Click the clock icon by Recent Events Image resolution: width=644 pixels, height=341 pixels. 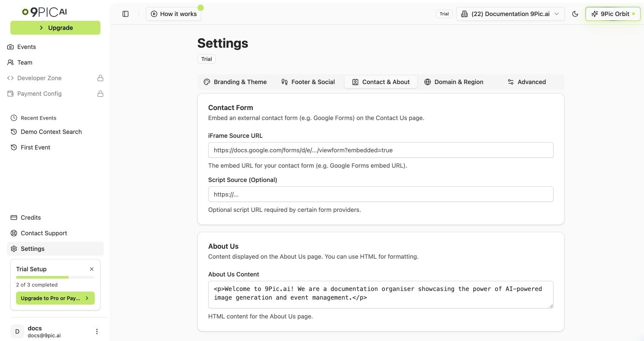tap(14, 118)
